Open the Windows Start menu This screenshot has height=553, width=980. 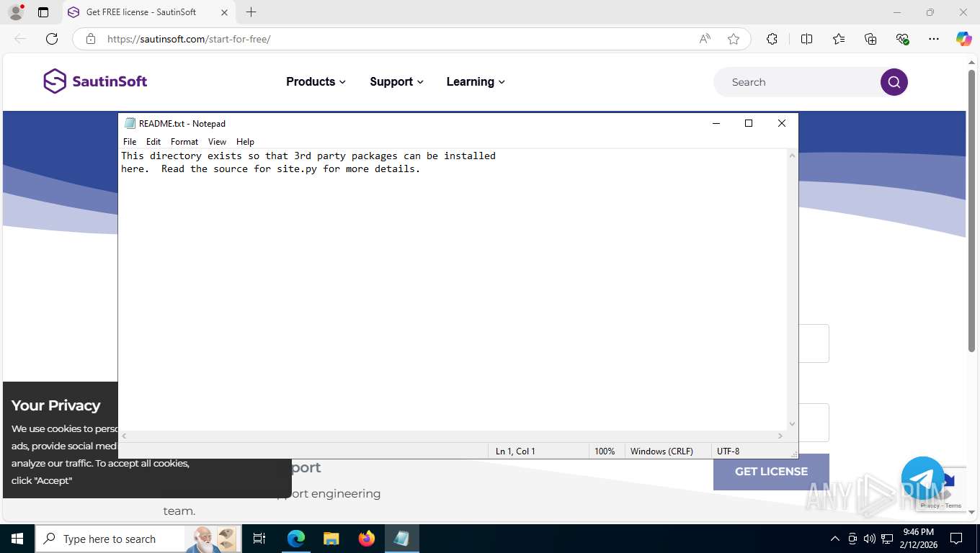coord(17,539)
